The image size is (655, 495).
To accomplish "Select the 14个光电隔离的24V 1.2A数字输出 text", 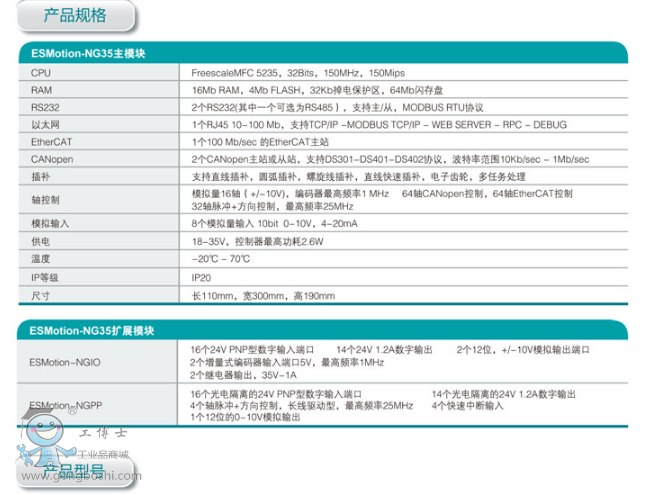I will 504,394.
